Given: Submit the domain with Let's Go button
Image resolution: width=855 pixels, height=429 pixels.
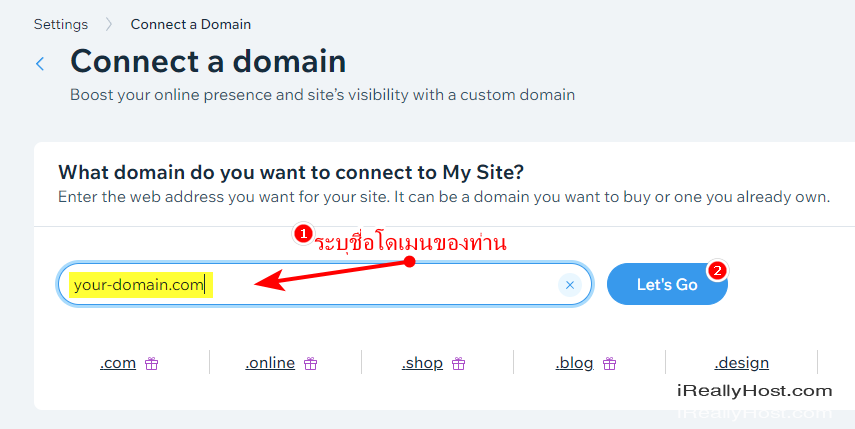Looking at the screenshot, I should [667, 285].
